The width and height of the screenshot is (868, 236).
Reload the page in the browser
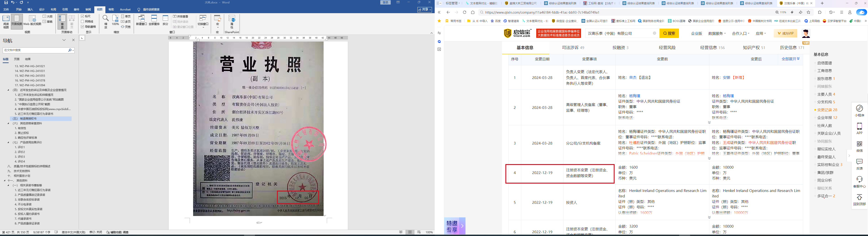(x=464, y=12)
